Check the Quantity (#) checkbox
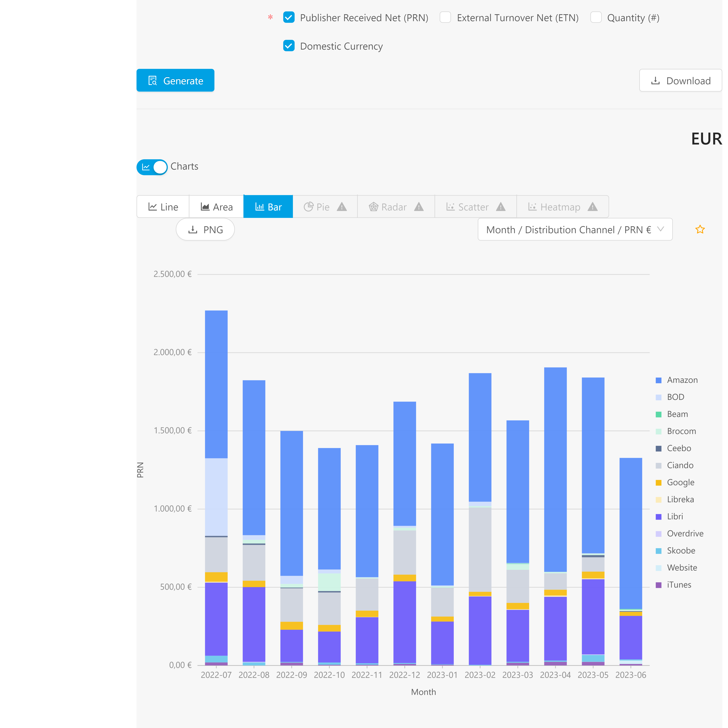 click(596, 17)
